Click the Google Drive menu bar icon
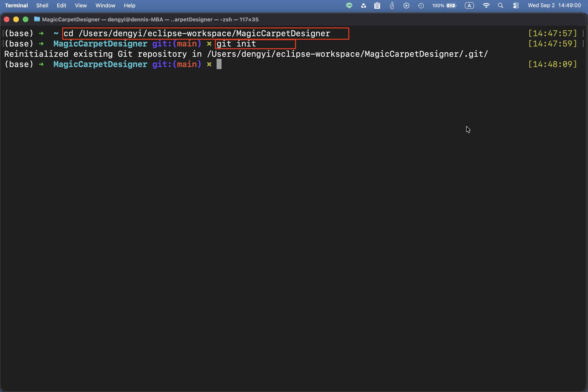 click(364, 6)
